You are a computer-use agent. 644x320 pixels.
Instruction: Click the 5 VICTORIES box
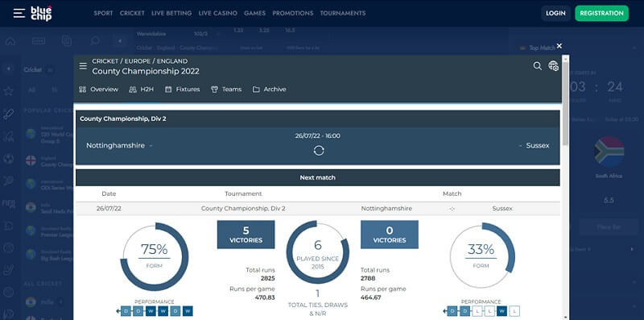(x=246, y=235)
